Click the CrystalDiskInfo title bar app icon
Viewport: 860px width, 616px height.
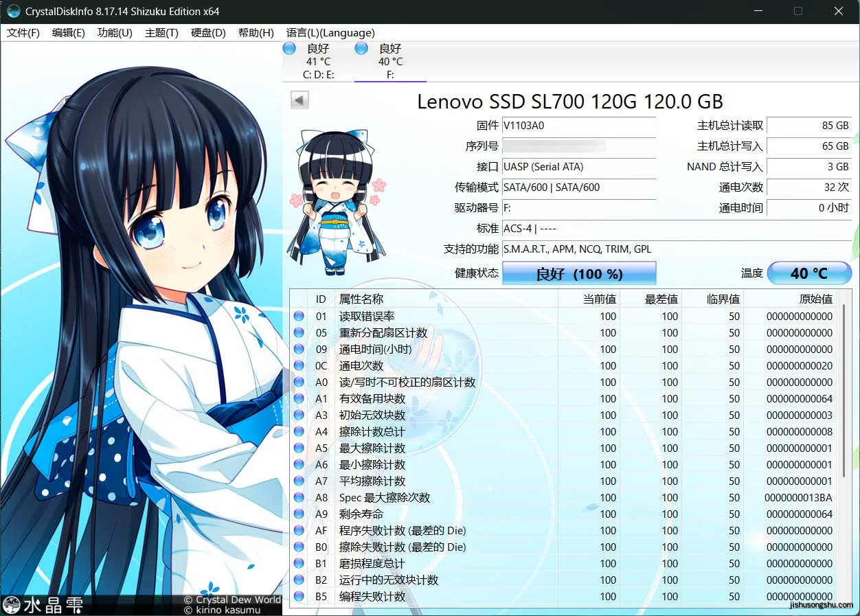click(x=13, y=12)
